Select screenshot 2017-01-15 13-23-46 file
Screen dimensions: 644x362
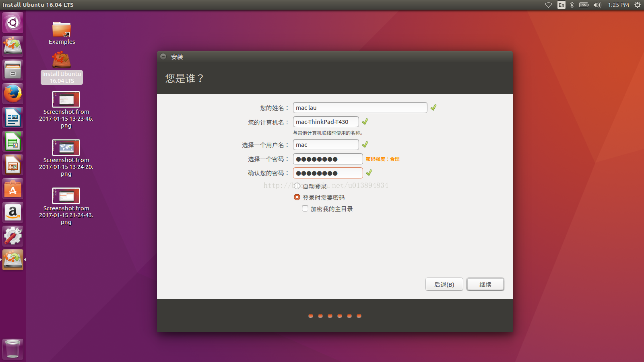point(66,110)
